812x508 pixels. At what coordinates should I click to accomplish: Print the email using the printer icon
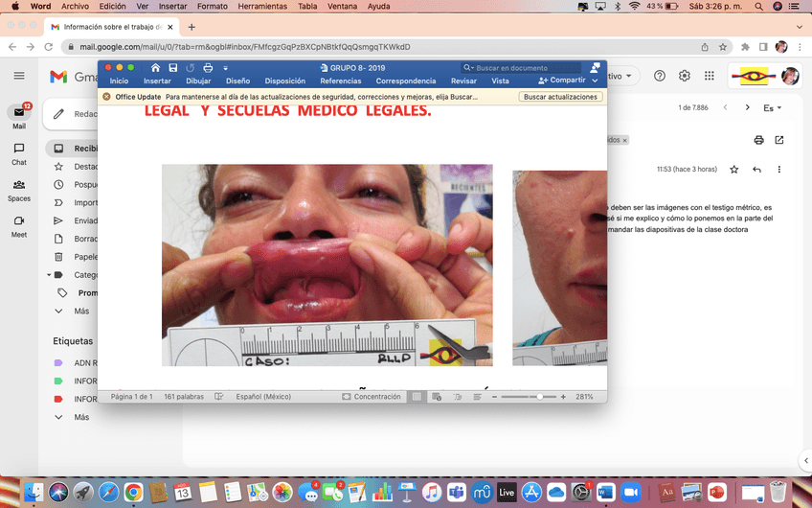(758, 140)
